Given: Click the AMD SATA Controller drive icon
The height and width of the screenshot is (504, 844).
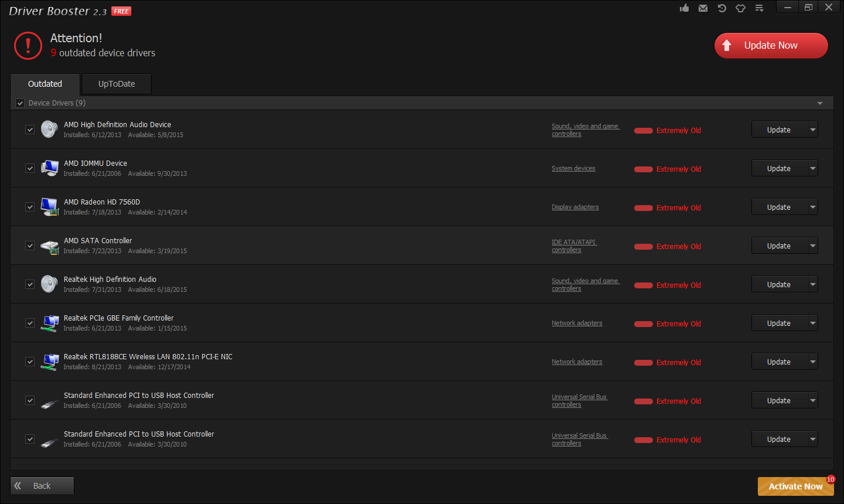Looking at the screenshot, I should coord(49,246).
